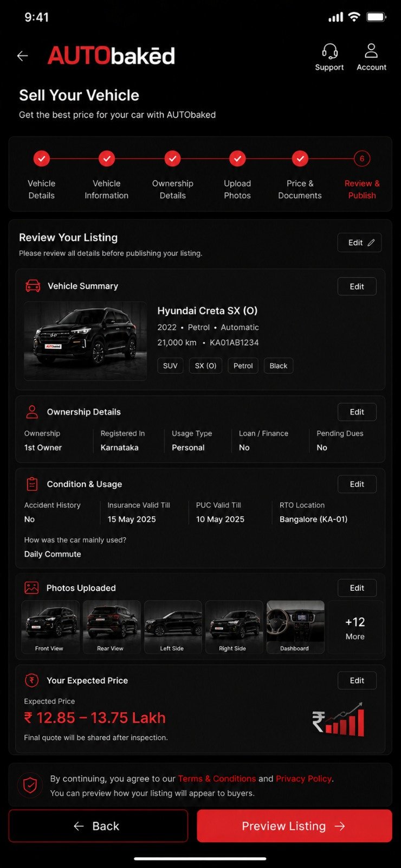401x868 pixels.
Task: Open the Front View photo thumbnail
Action: click(49, 627)
